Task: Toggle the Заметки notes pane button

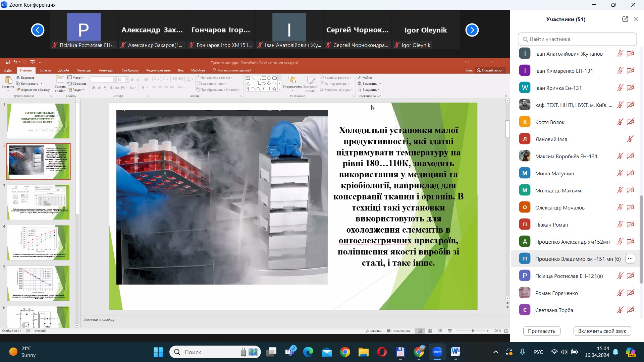Action: (373, 331)
